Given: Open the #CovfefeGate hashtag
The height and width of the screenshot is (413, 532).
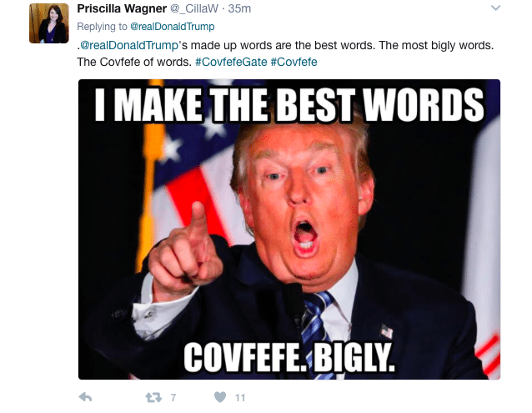Looking at the screenshot, I should click(x=231, y=62).
